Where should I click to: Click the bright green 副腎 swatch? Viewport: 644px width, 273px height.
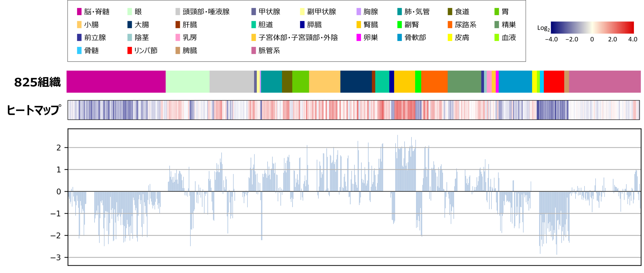tap(399, 25)
